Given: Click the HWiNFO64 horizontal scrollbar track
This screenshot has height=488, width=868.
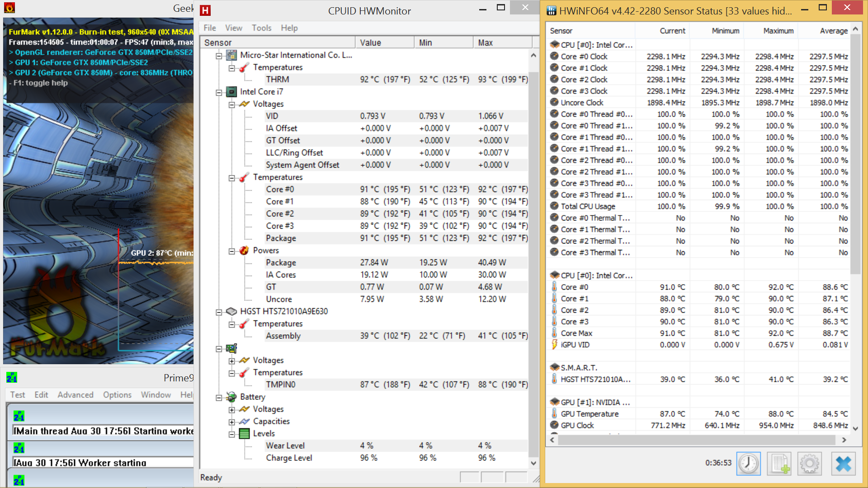Looking at the screenshot, I should 698,440.
